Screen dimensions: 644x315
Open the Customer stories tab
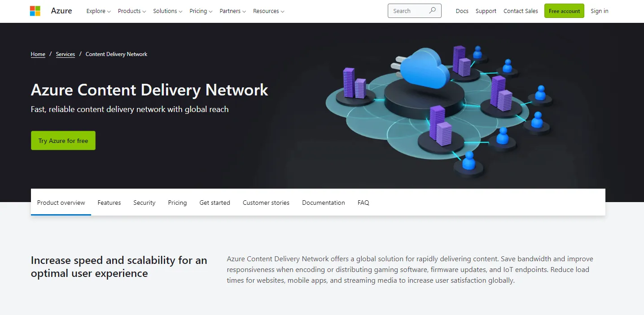tap(266, 203)
